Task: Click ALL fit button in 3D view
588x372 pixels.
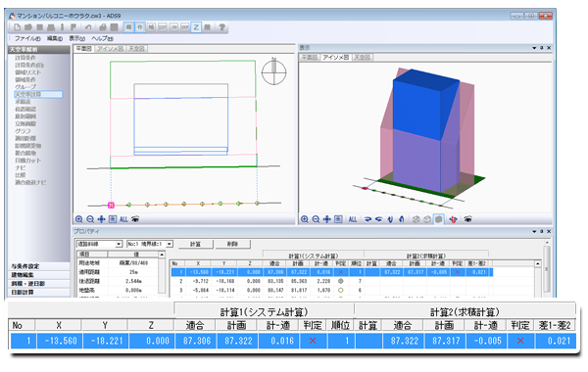Action: pos(353,219)
